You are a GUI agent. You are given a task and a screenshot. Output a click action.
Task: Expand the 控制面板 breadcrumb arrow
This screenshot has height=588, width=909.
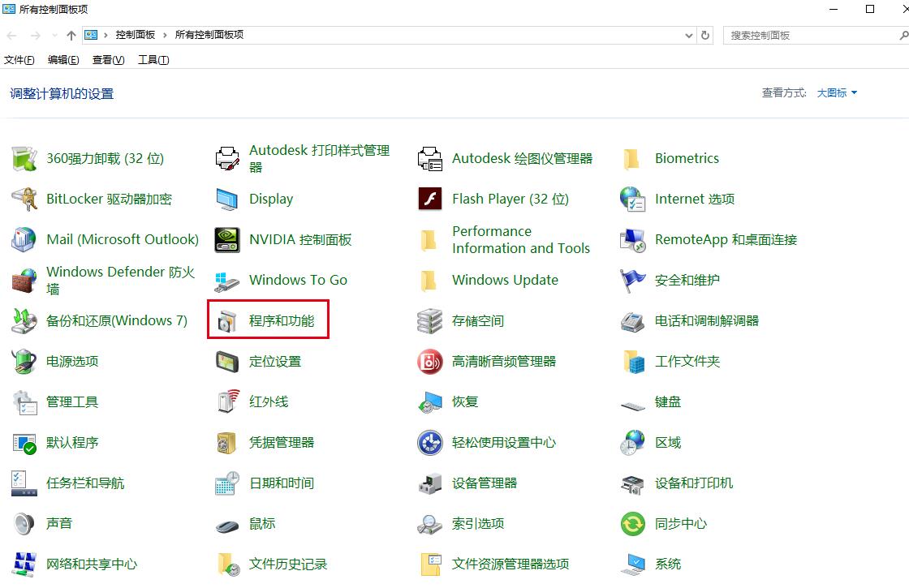(166, 36)
